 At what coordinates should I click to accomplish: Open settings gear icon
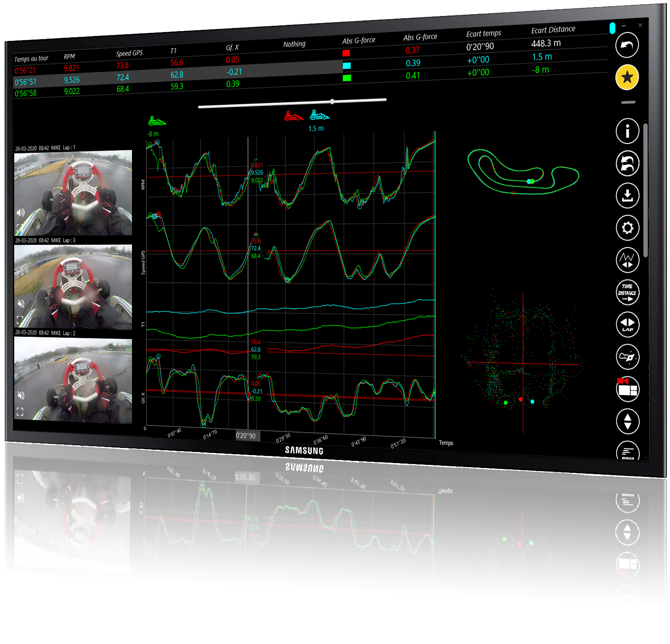coord(627,228)
